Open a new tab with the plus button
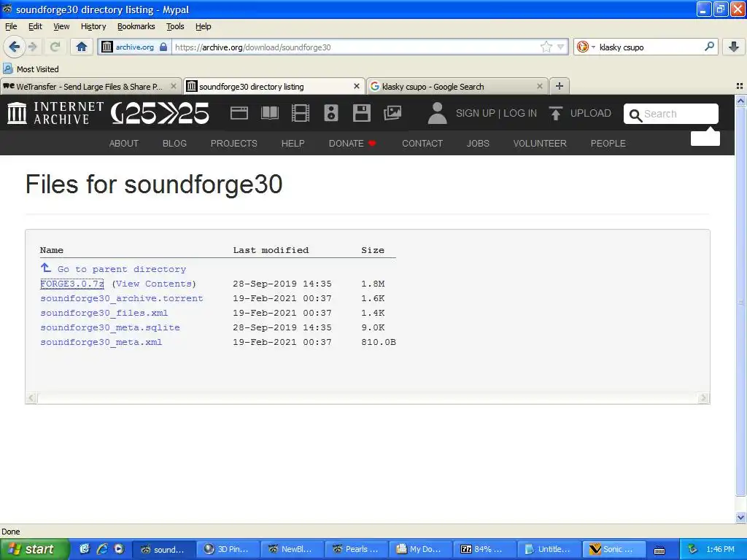 click(560, 86)
